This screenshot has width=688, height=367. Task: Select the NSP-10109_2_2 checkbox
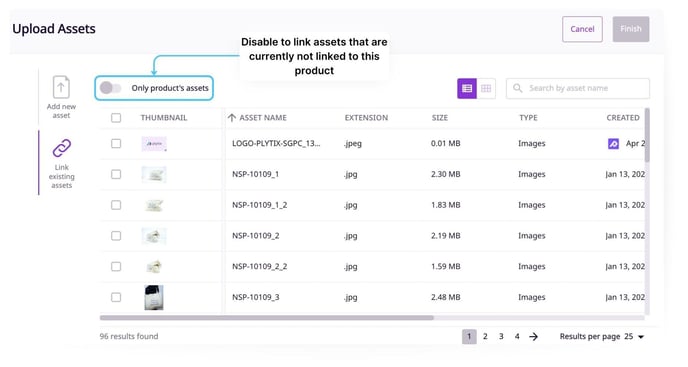tap(116, 266)
